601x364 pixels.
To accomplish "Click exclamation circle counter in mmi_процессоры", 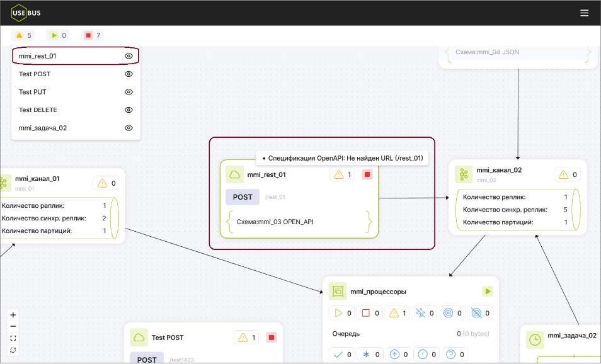I will click(x=426, y=355).
